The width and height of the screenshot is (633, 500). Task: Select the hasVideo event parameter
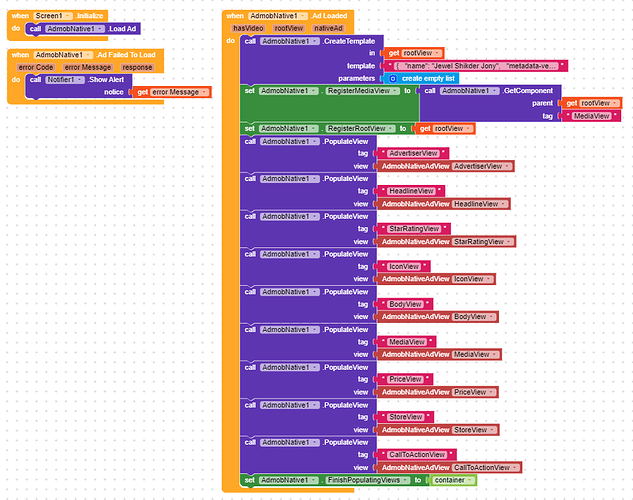point(248,28)
